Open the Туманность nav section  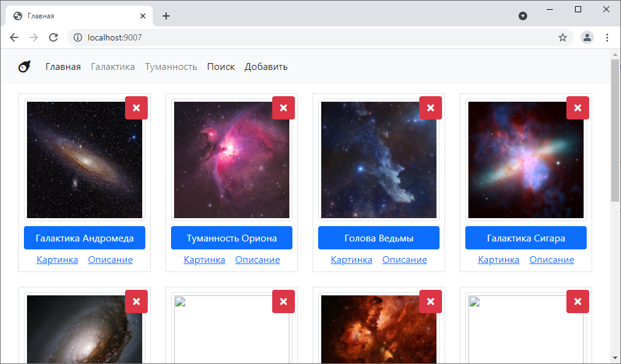click(171, 67)
